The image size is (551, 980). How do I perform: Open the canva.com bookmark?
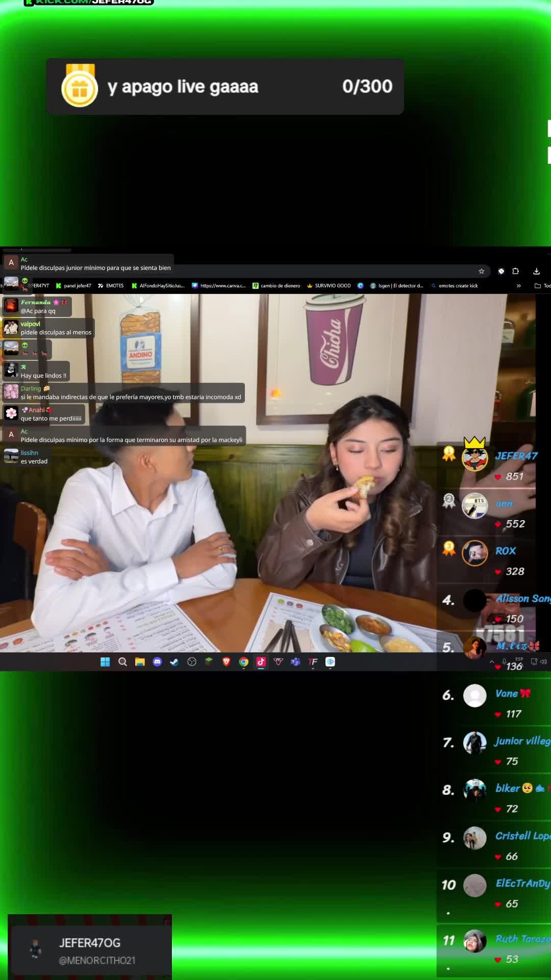(219, 286)
